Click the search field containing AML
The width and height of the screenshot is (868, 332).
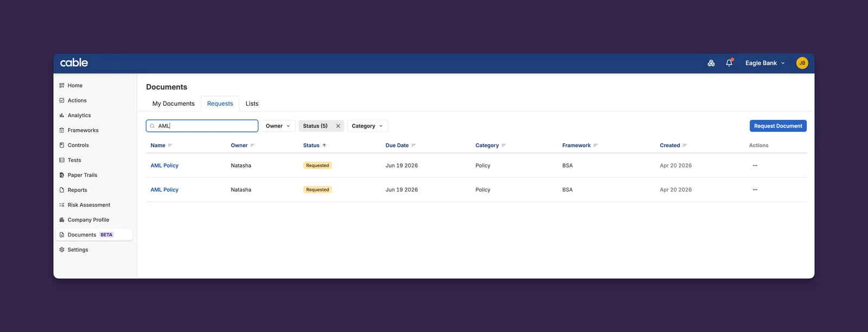[202, 126]
